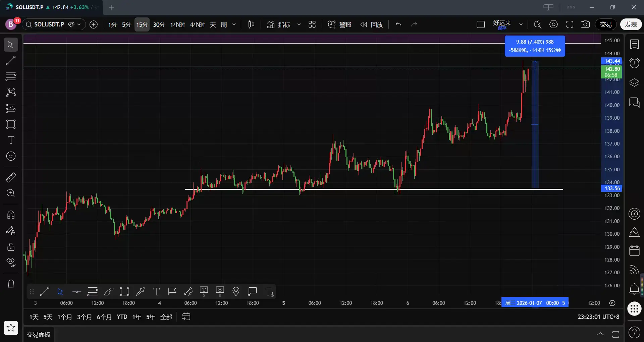Screen dimensions: 644x342
Task: Open the forecasting and measurement tools
Action: (x=11, y=108)
